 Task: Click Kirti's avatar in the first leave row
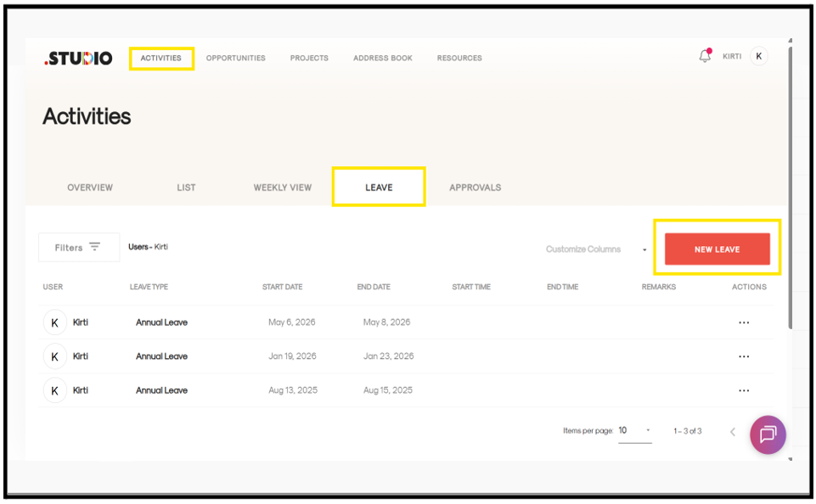(x=54, y=323)
